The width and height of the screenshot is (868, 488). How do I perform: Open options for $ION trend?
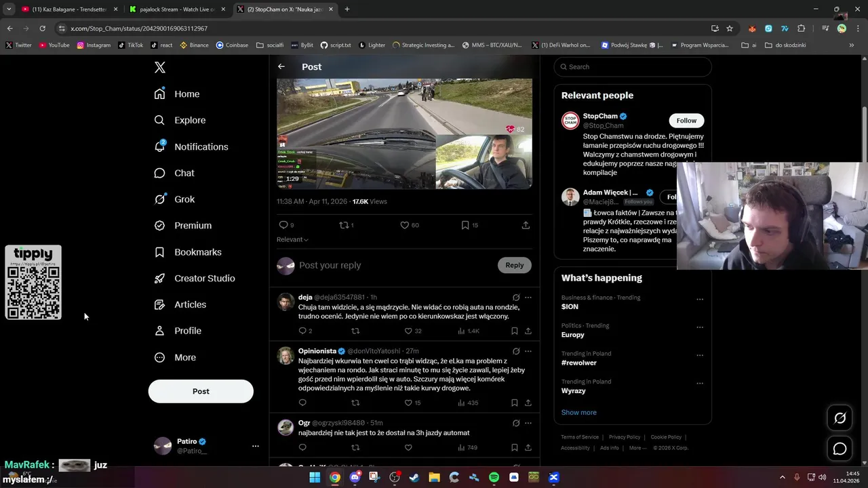tap(700, 300)
